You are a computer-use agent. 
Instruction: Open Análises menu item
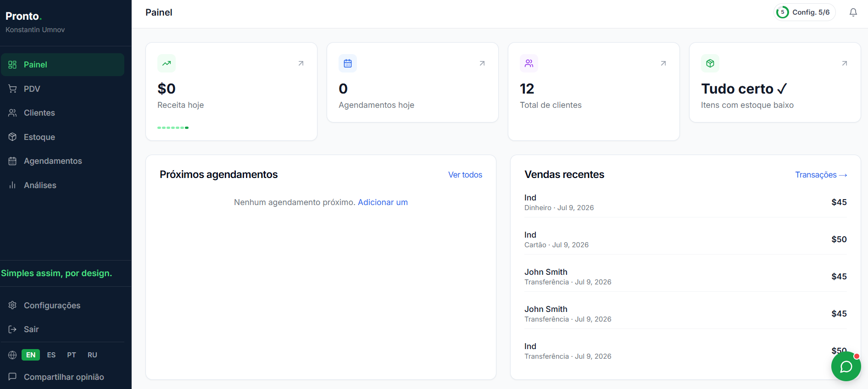pos(62,185)
